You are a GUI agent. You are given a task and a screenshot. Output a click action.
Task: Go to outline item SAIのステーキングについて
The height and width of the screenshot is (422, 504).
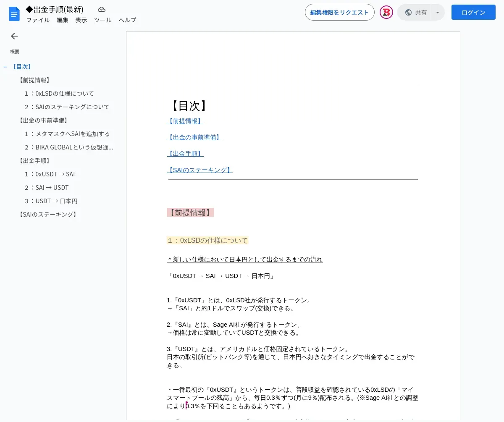point(67,107)
